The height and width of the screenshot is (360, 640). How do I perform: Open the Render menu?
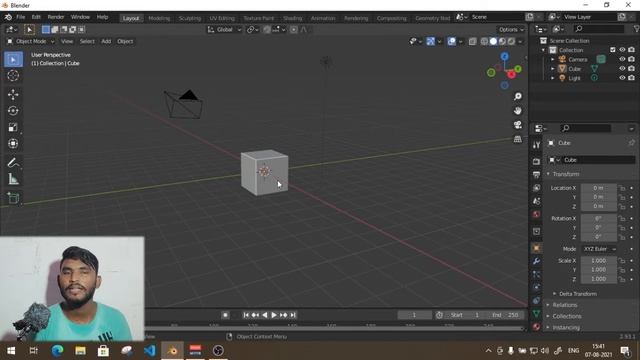[56, 17]
